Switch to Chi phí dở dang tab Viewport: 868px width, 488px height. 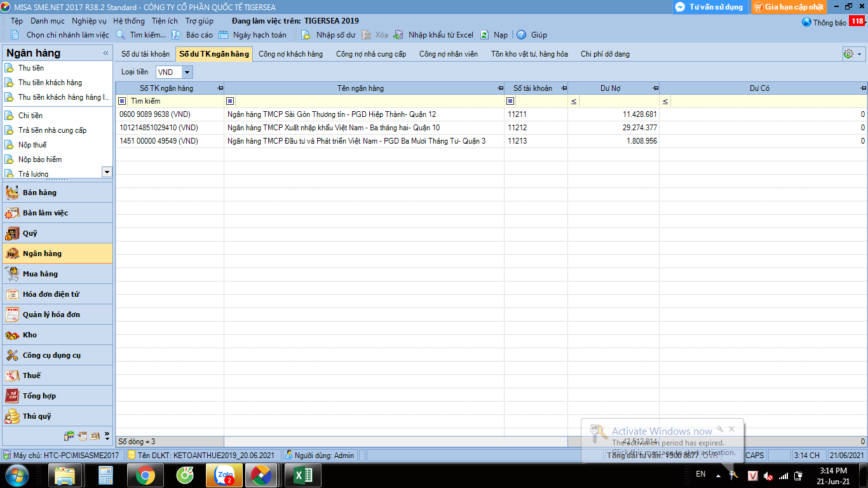[605, 54]
